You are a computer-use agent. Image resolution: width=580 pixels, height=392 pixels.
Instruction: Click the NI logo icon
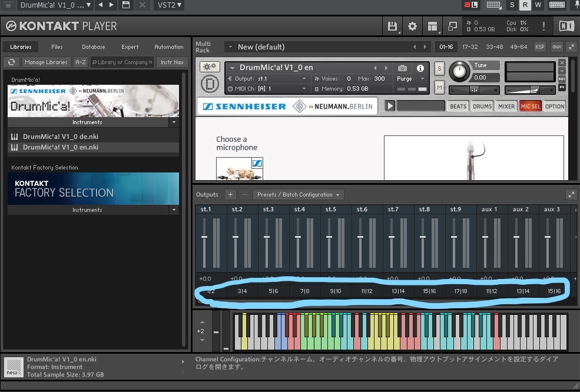[x=566, y=26]
